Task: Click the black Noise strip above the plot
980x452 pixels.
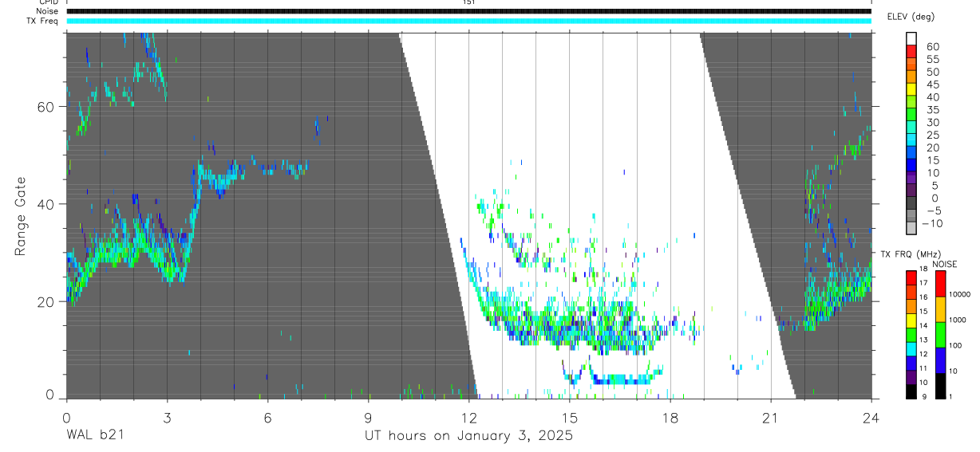Action: (x=468, y=11)
